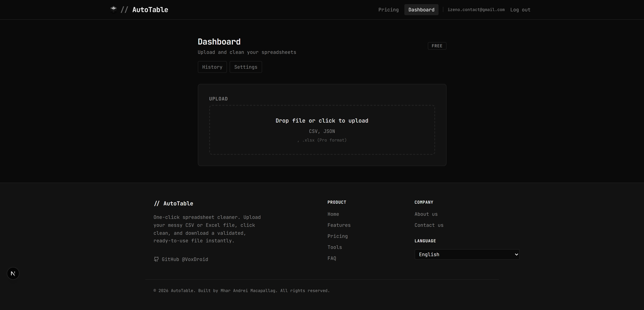Open the English language dropdown
The height and width of the screenshot is (310, 644).
(467, 254)
